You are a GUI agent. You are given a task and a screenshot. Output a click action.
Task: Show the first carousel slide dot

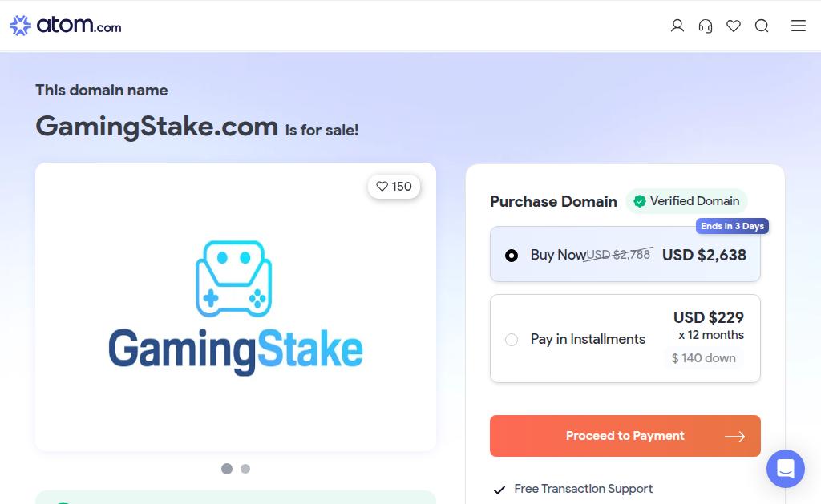227,469
